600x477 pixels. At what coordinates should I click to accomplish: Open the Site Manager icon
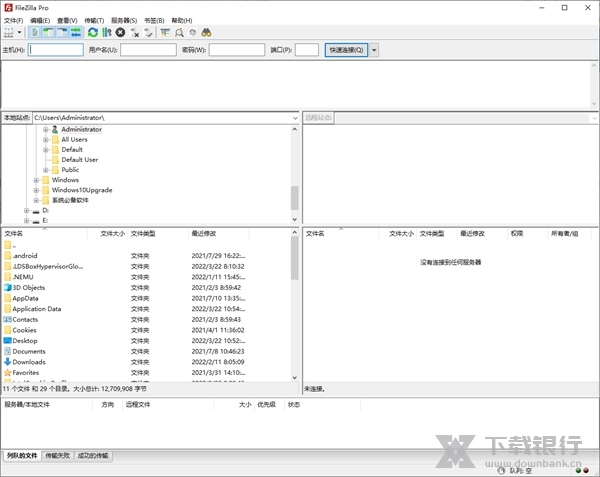(x=8, y=33)
